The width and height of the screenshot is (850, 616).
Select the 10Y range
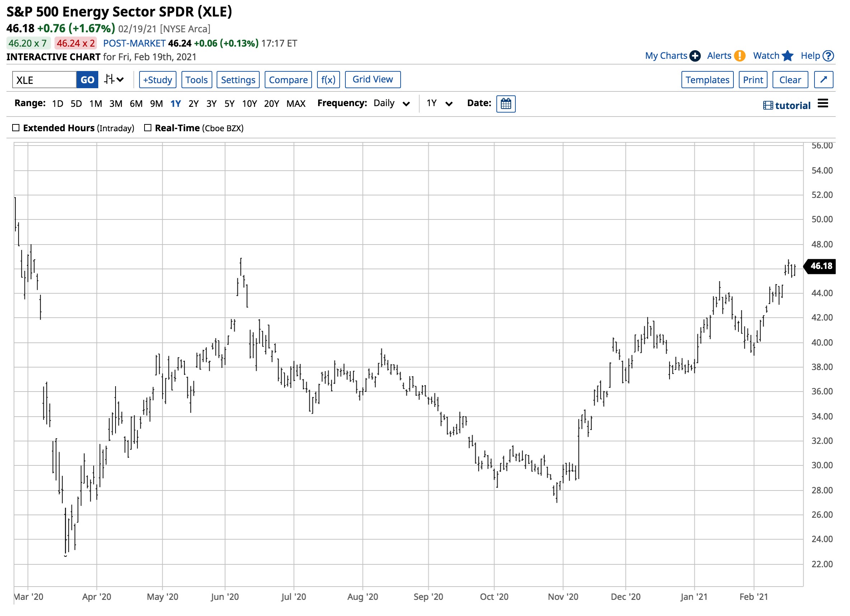(x=249, y=104)
